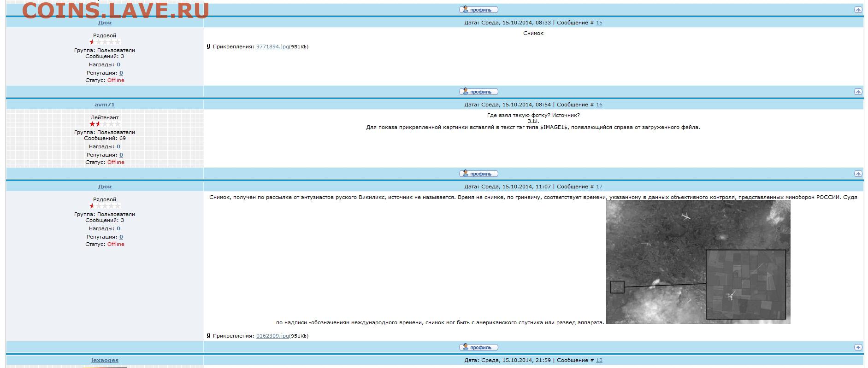Open profile button under message 15

pyautogui.click(x=478, y=92)
